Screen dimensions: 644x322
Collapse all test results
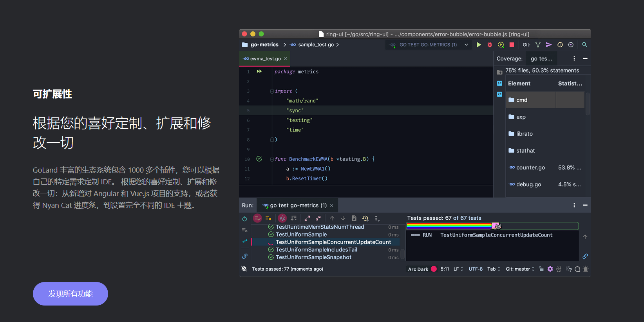pos(318,218)
